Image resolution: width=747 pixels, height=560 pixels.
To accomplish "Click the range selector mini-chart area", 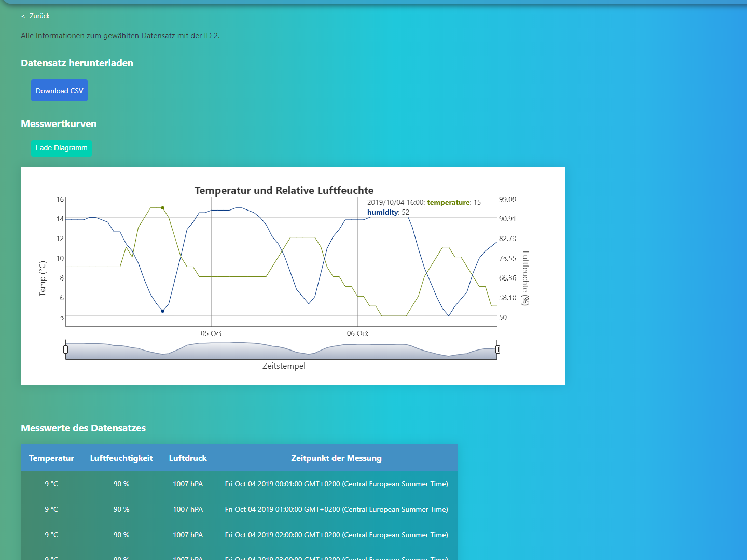I will [281, 351].
